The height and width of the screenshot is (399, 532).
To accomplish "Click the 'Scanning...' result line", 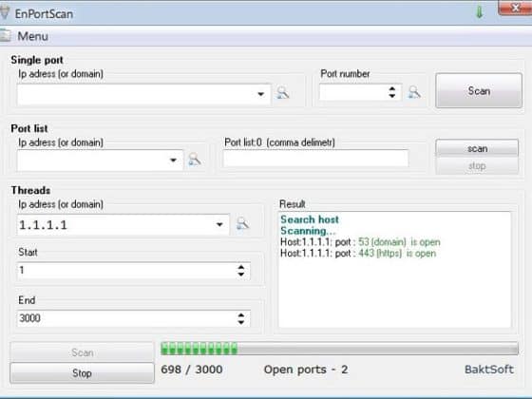I will point(308,231).
